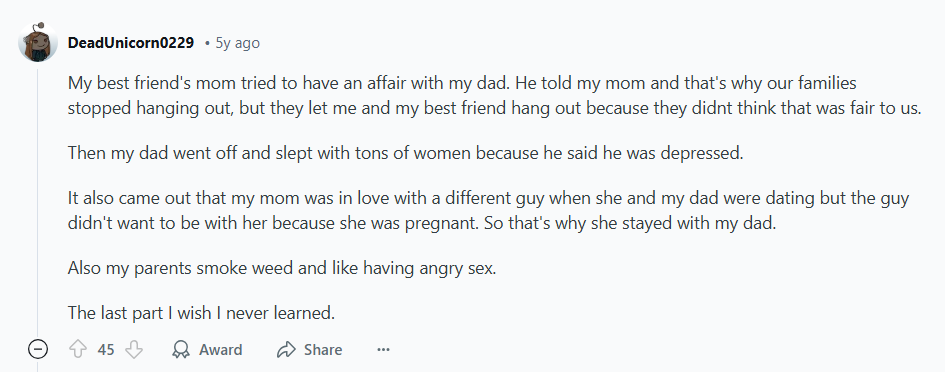Give an award via the Award label
Screen dimensions: 945x372
[x=221, y=350]
